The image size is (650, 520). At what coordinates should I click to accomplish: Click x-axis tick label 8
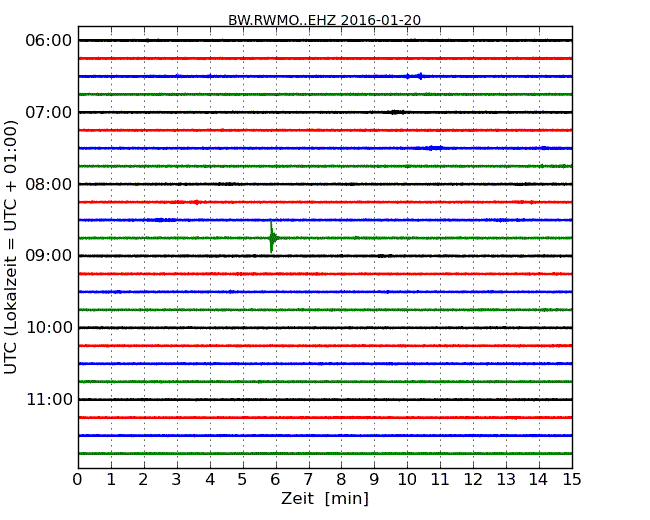(x=341, y=480)
